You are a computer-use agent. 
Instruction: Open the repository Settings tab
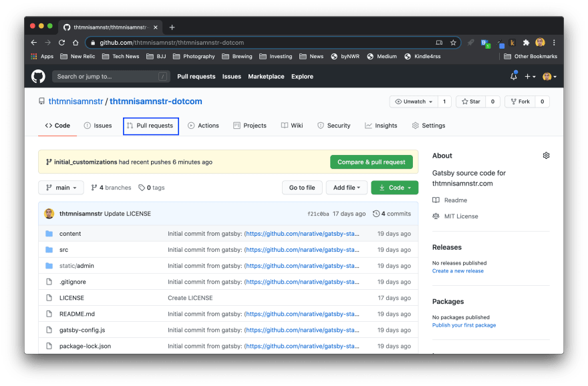coord(428,126)
